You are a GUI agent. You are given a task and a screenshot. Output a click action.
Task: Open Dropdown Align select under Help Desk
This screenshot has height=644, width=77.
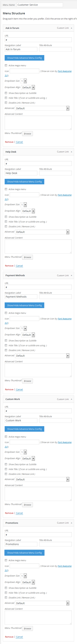click(28, 211)
